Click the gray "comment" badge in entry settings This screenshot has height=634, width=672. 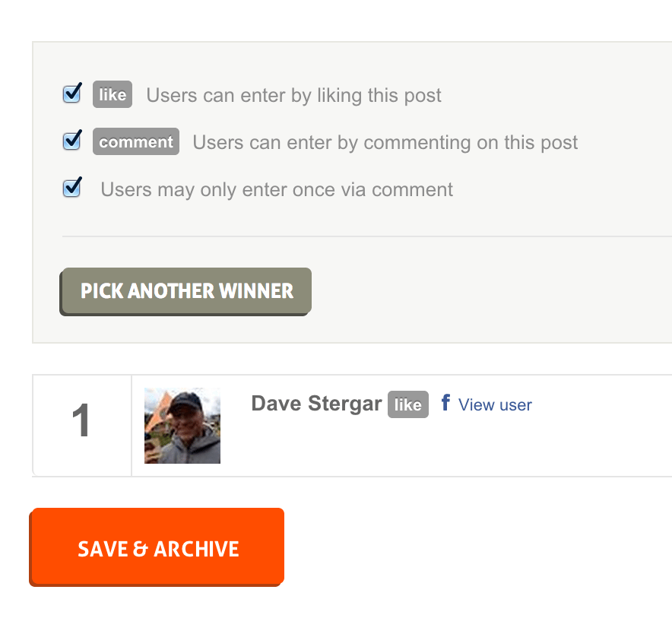(135, 141)
